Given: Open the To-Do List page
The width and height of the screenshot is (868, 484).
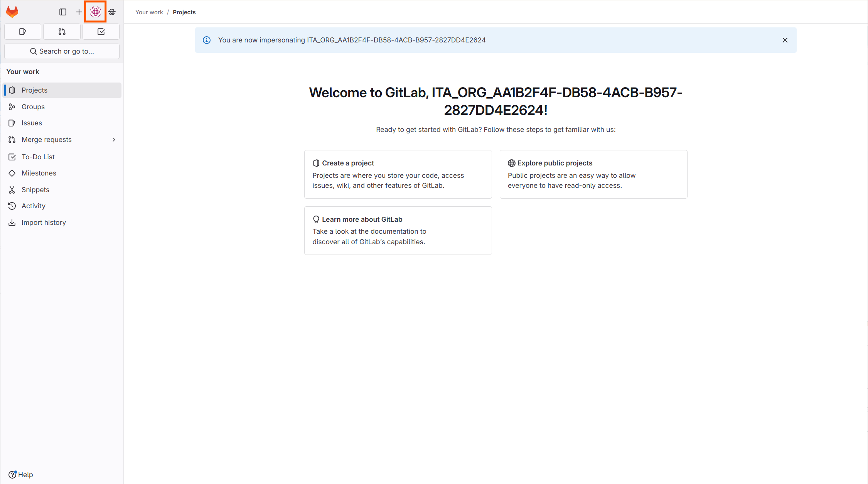Looking at the screenshot, I should (38, 157).
